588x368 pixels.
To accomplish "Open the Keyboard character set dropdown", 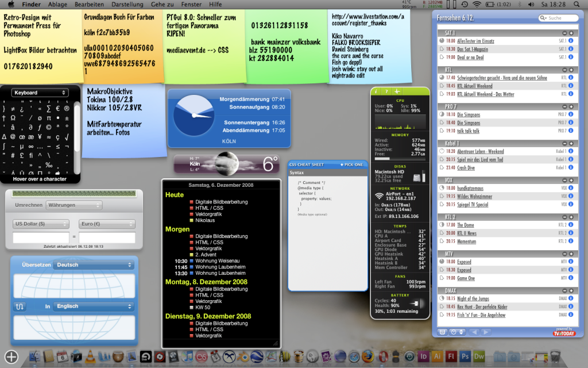I will (x=40, y=93).
